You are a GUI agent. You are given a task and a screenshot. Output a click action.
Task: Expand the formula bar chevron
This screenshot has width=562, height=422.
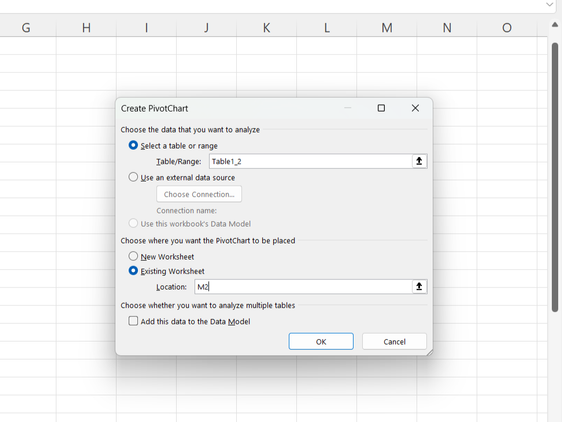click(549, 5)
